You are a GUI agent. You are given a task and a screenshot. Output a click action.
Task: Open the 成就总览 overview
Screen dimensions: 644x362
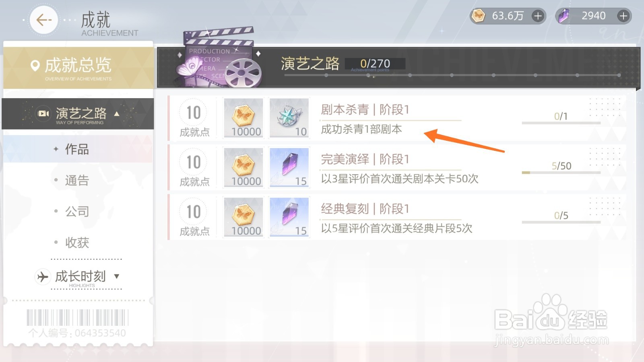pyautogui.click(x=78, y=68)
